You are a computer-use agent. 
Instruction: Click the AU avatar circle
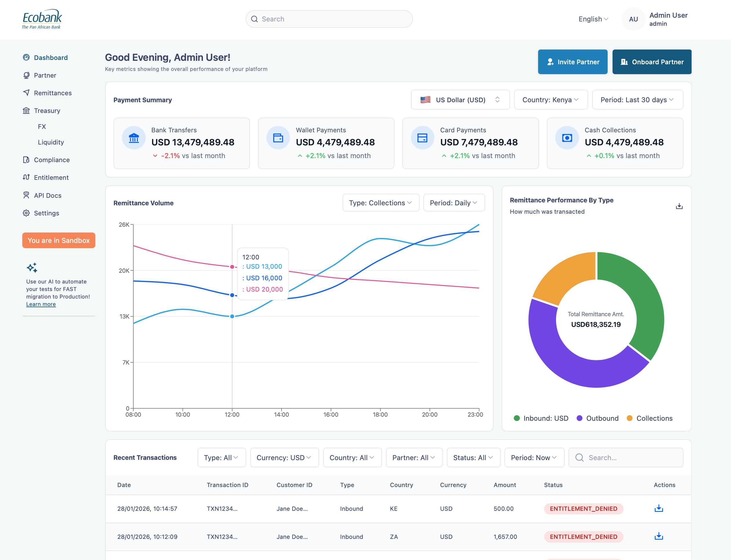(x=633, y=19)
